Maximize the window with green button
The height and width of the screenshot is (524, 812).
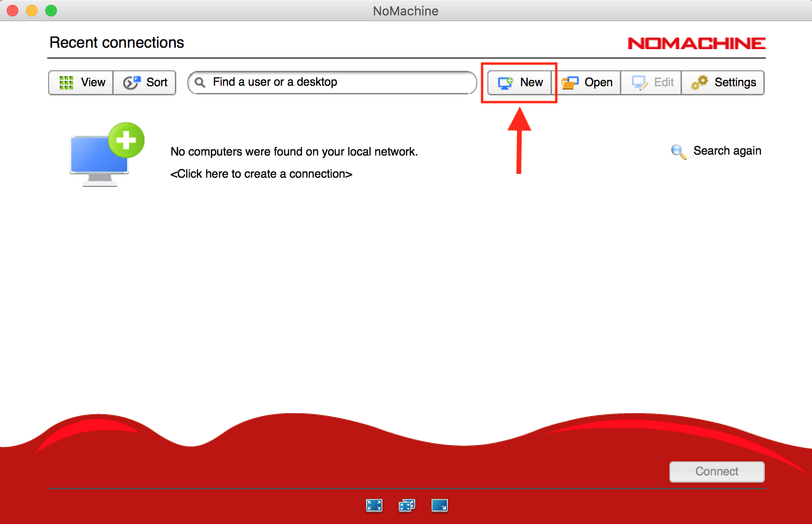[51, 11]
